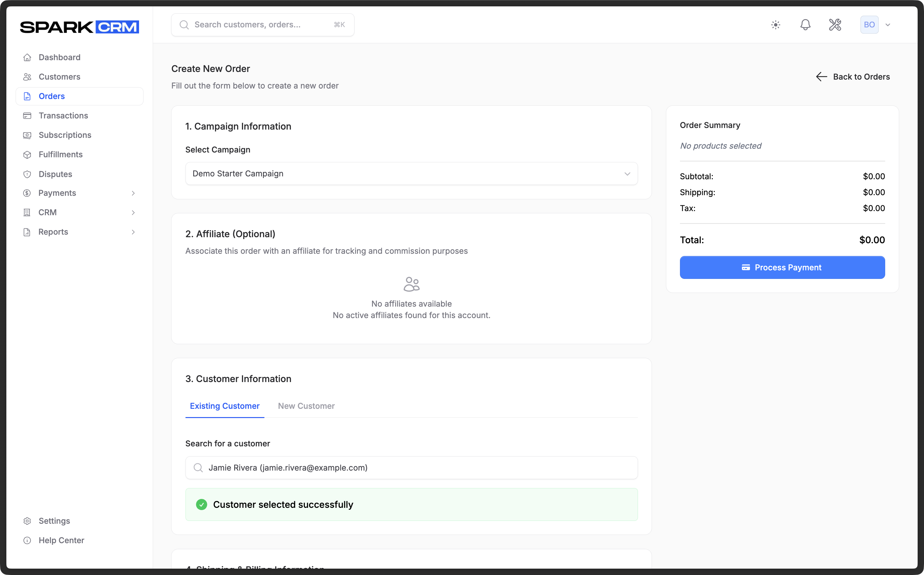Screen dimensions: 924x575
Task: Click the ⌘K shortcut hint
Action: [339, 25]
